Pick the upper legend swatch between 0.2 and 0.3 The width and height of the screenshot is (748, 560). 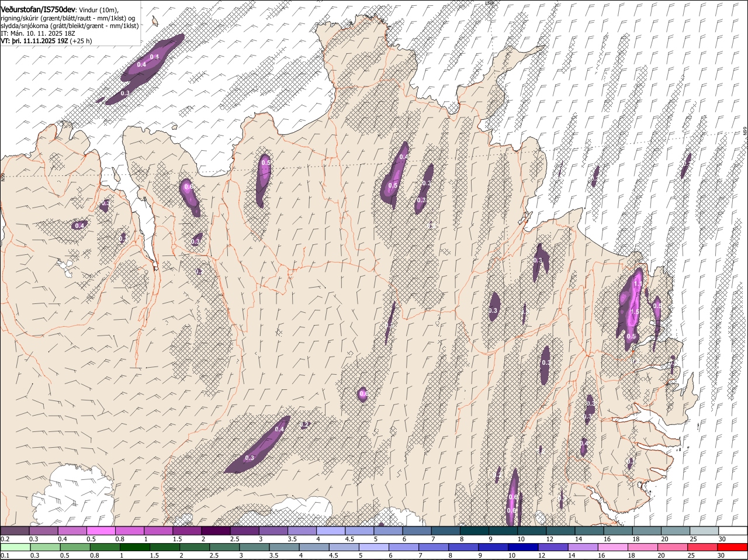pos(15,530)
